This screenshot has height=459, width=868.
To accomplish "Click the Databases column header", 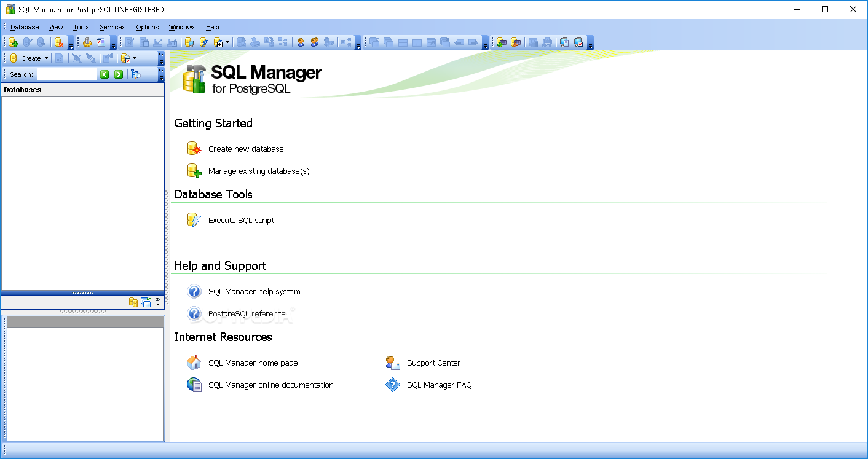I will point(82,90).
